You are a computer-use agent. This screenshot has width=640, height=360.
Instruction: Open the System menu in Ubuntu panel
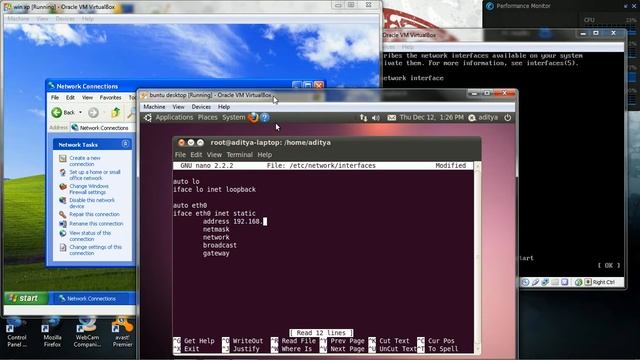[233, 118]
